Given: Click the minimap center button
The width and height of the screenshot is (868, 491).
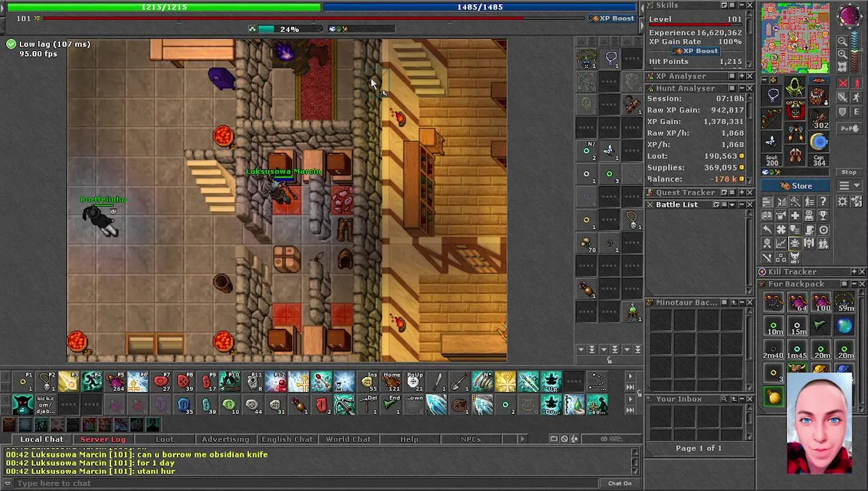Looking at the screenshot, I should click(x=843, y=66).
